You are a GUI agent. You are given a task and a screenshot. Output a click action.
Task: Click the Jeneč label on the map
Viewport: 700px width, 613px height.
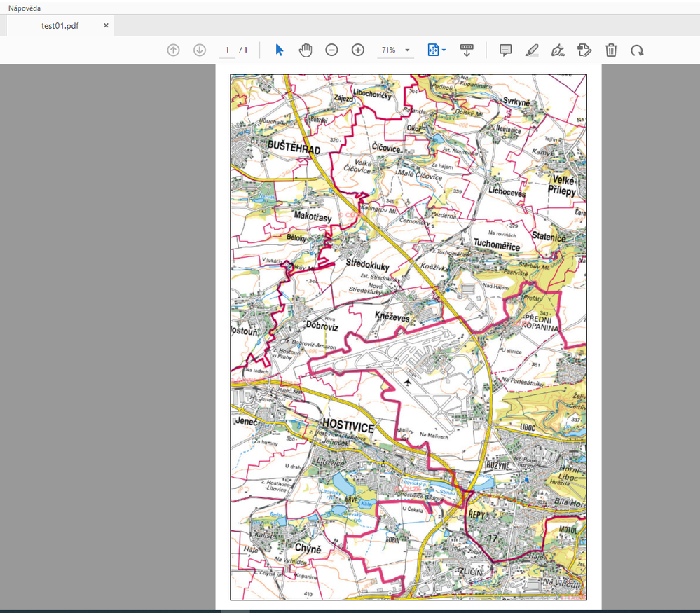point(246,421)
